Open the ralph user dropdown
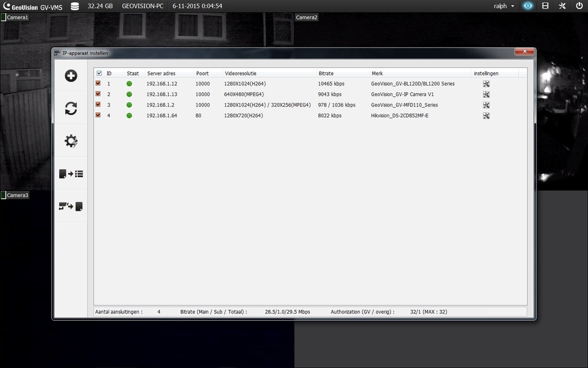Screen dimensions: 588x368 tap(504, 6)
